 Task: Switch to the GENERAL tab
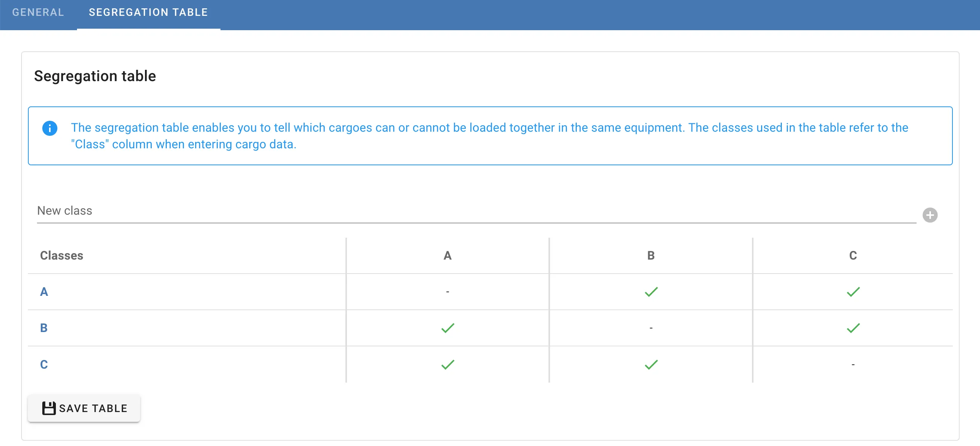pos(38,12)
